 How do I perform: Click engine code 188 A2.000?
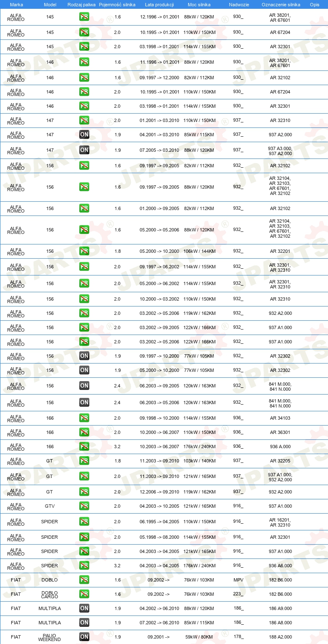(x=280, y=637)
